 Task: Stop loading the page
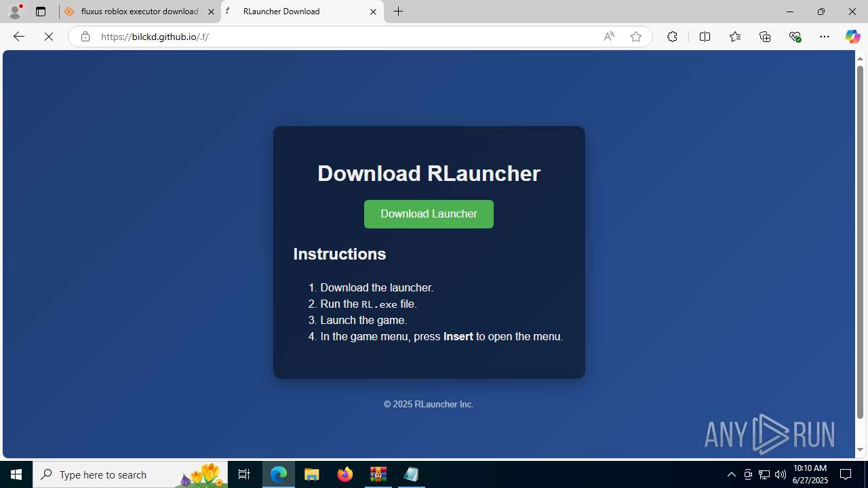pos(49,37)
